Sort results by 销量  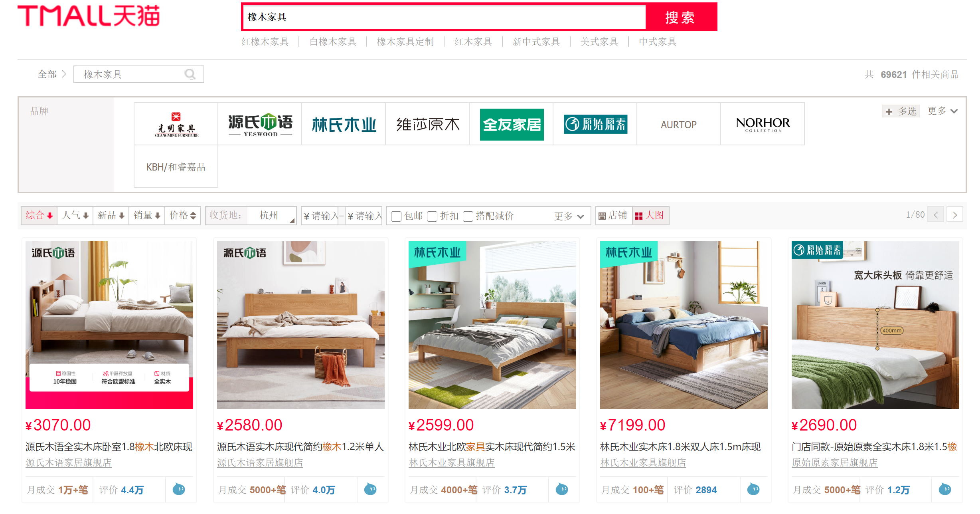[x=147, y=216]
